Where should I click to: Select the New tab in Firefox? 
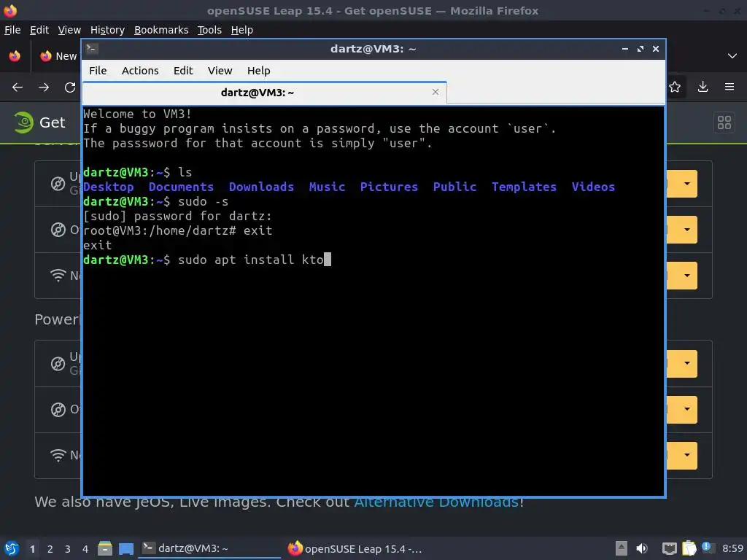pos(58,56)
